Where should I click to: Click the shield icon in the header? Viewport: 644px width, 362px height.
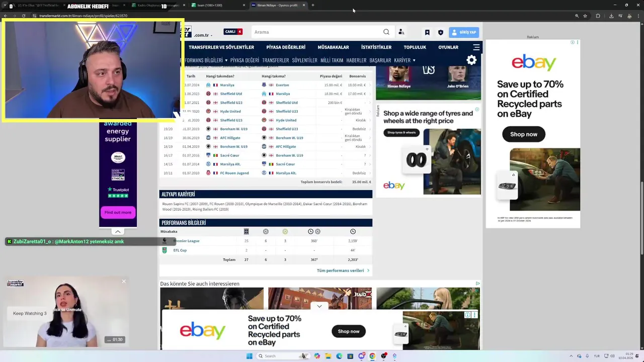click(441, 32)
